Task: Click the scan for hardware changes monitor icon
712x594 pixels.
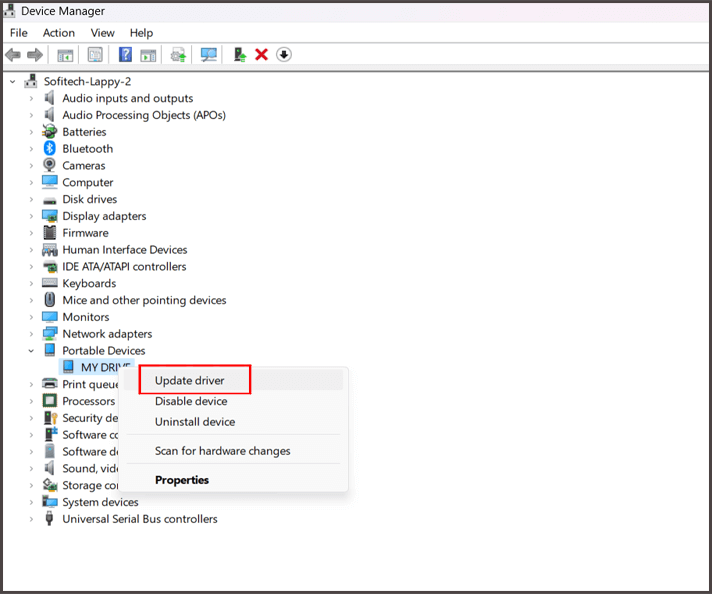Action: click(x=209, y=54)
